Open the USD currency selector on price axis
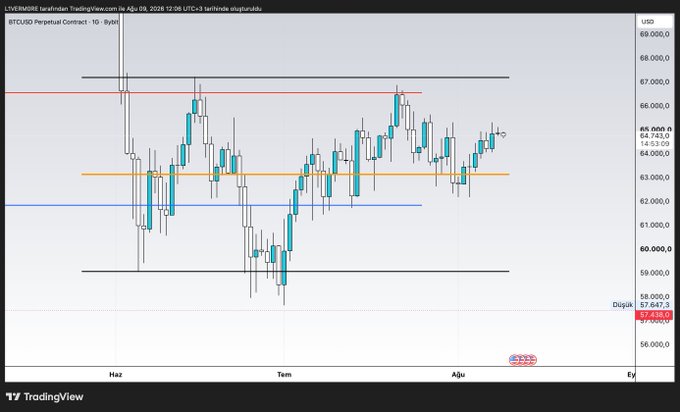Screen dimensions: 680x412 654,21
